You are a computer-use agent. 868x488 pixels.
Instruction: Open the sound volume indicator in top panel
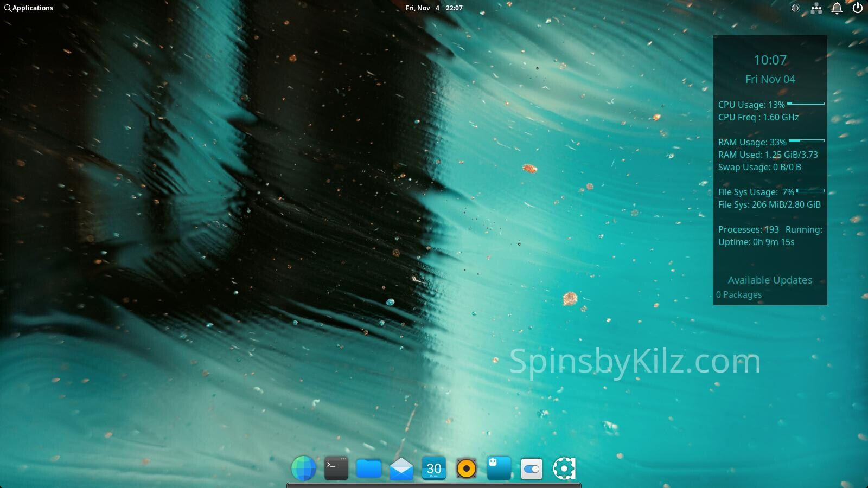(795, 8)
